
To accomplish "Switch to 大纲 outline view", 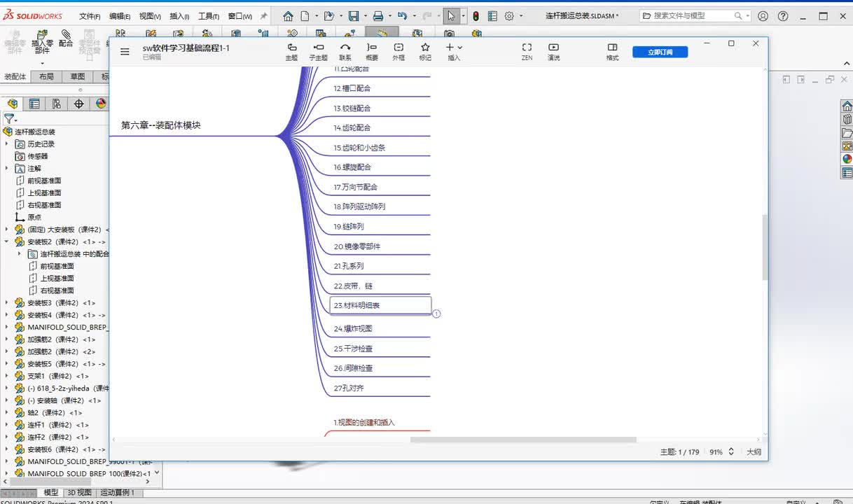I will click(x=754, y=452).
